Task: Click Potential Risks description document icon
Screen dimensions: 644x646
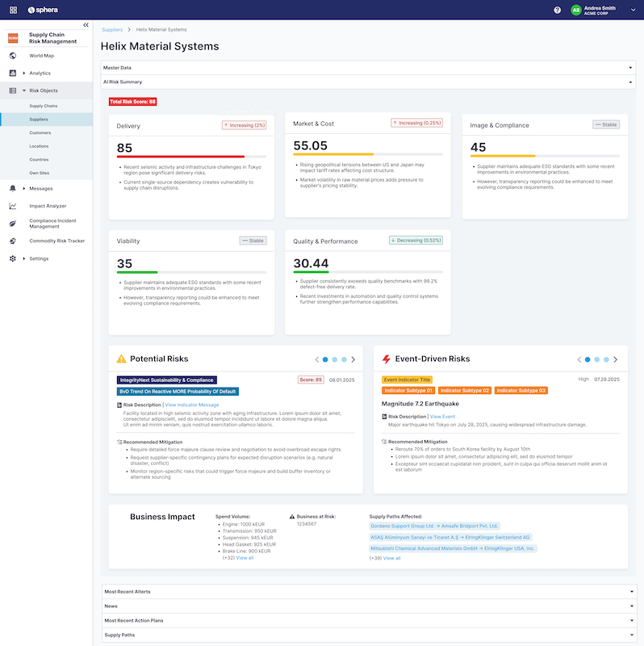Action: click(119, 405)
